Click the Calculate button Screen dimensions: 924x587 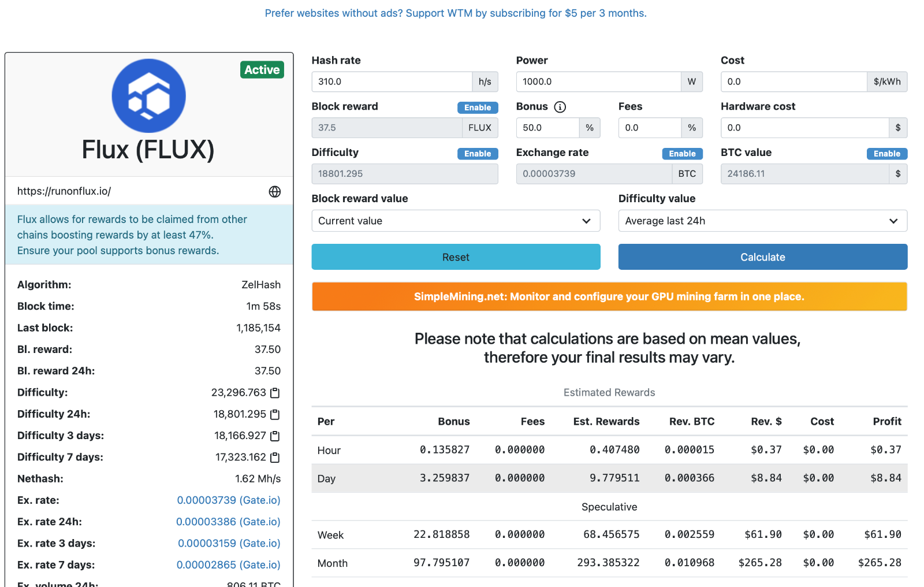click(x=763, y=257)
